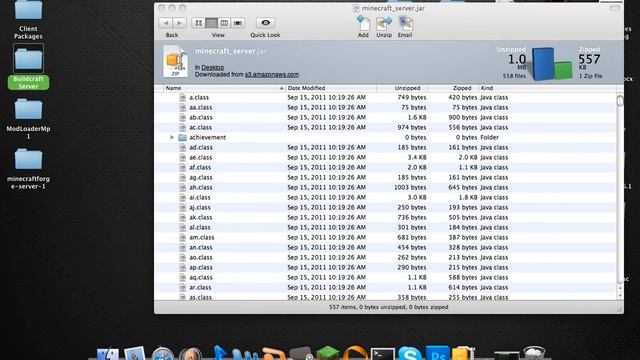Viewport: 640px width, 360px height.
Task: Select the ar.class file name
Action: pyautogui.click(x=200, y=287)
